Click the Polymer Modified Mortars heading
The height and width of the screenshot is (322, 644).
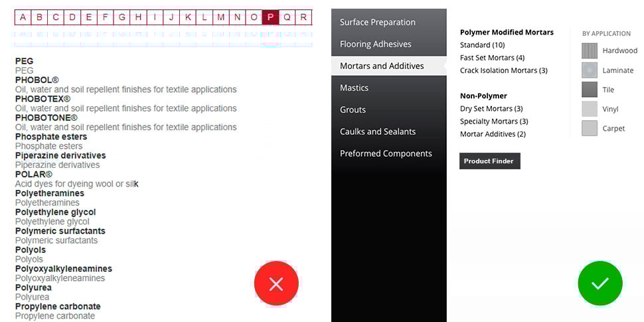507,33
